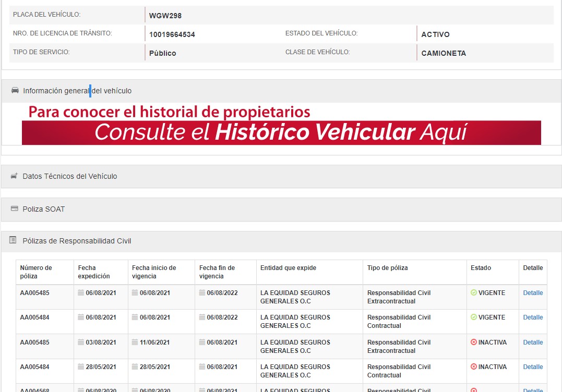Open Detalle for the first VIGENTE Extracontractual policy
The height and width of the screenshot is (392, 562).
coord(533,293)
